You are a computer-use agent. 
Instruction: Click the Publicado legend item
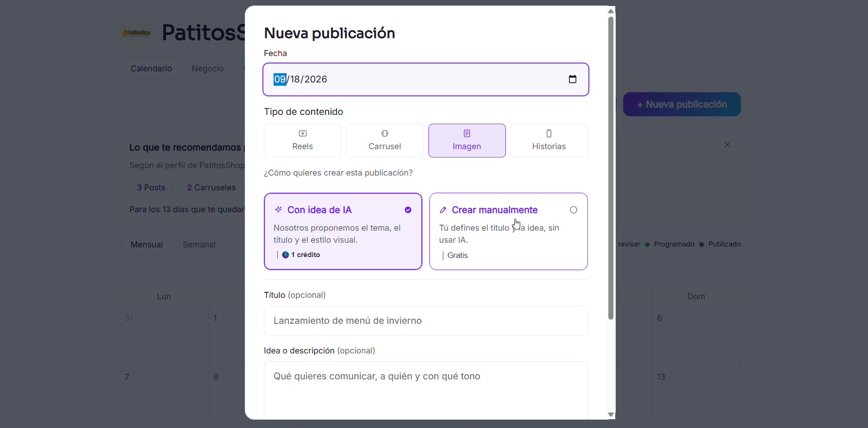[720, 244]
